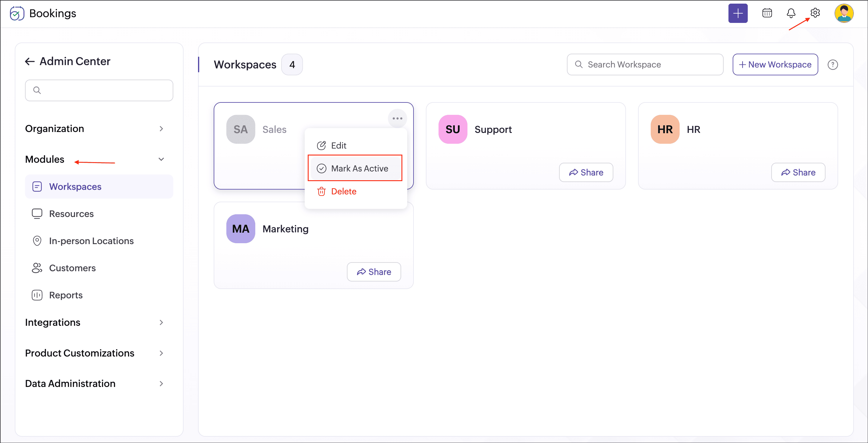Share the Support workspace
This screenshot has width=868, height=443.
[x=586, y=172]
